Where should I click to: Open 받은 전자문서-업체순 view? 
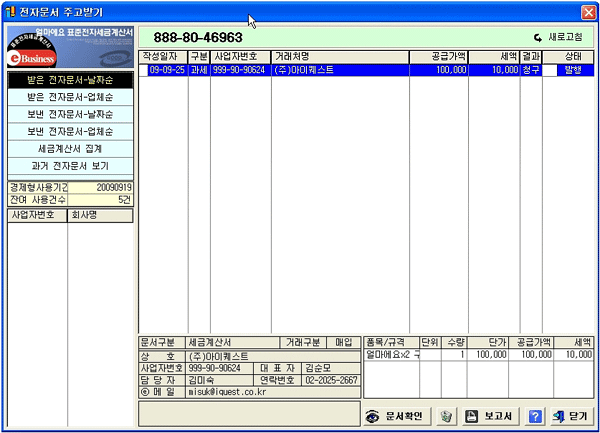[x=69, y=97]
